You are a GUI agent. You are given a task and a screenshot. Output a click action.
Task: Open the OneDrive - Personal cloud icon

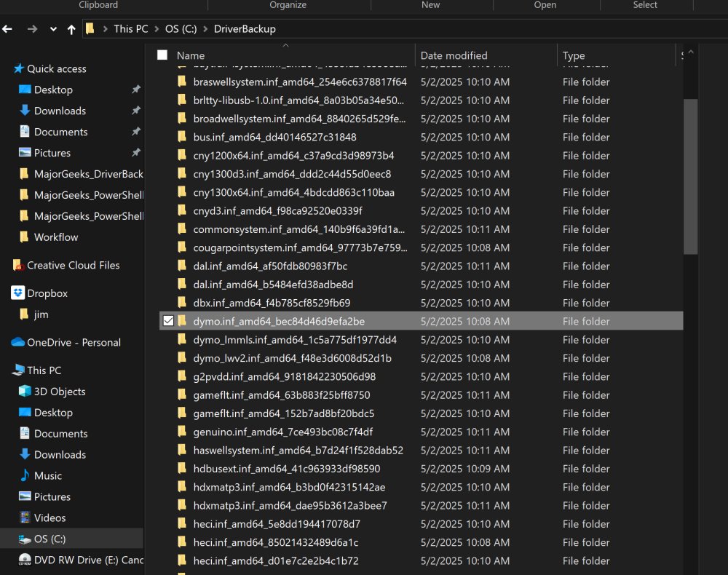pos(19,342)
